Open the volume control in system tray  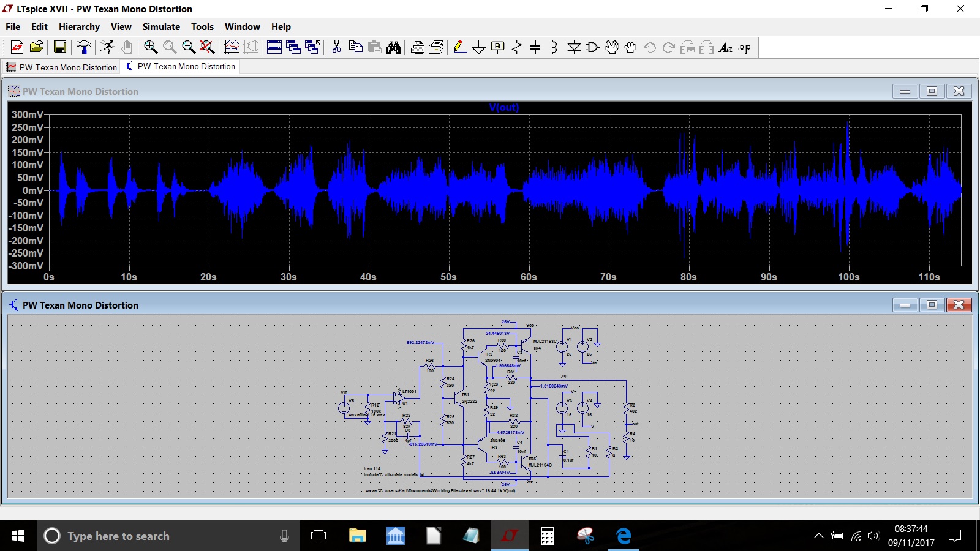coord(873,536)
